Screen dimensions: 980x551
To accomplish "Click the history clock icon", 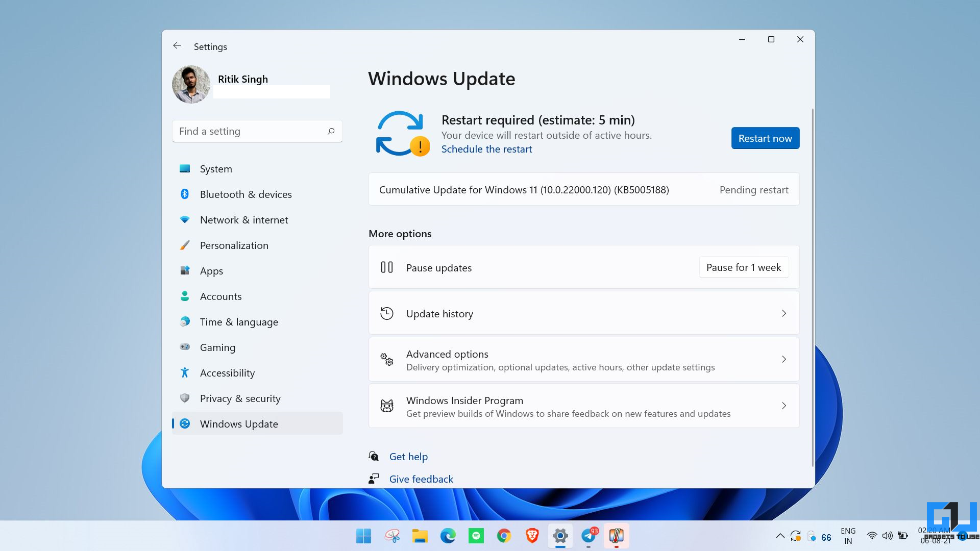I will 387,313.
